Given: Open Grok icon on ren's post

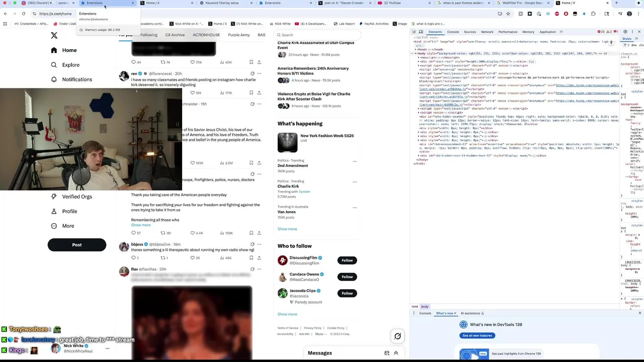Looking at the screenshot, I should click(253, 74).
